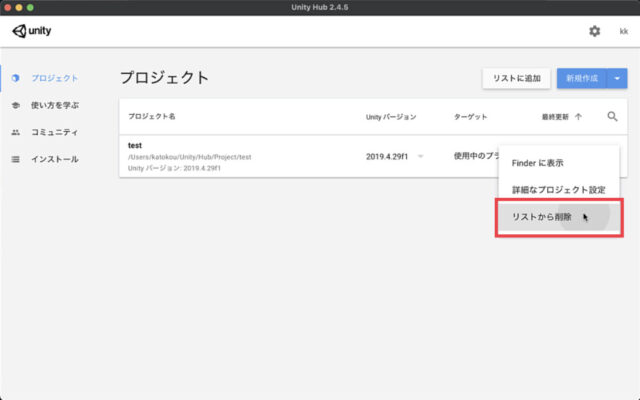Click the Unity バージョン: 2019.4.29f1 subtitle text
This screenshot has height=400, width=640.
point(174,168)
